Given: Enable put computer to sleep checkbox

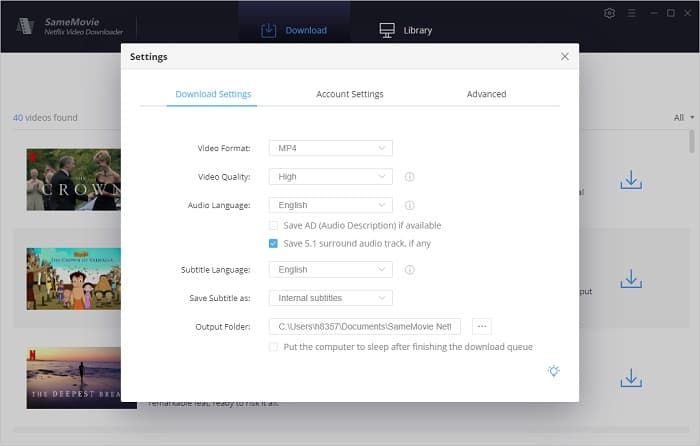Looking at the screenshot, I should [274, 347].
